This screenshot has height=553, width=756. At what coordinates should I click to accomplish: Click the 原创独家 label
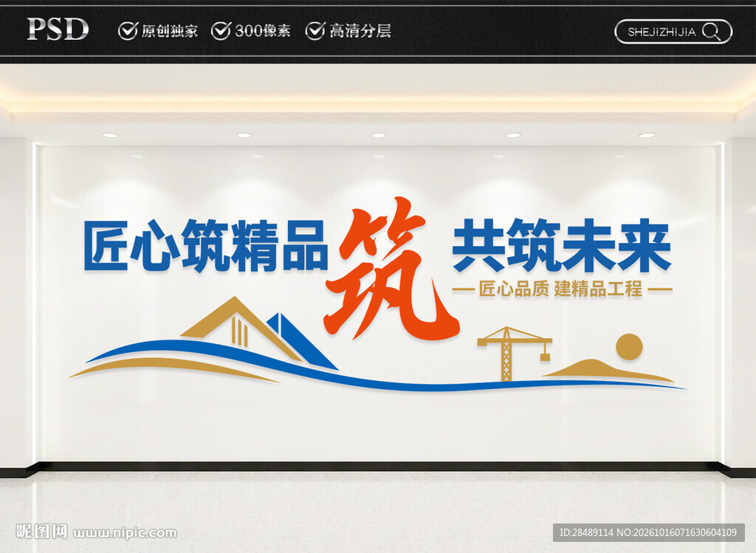point(169,31)
